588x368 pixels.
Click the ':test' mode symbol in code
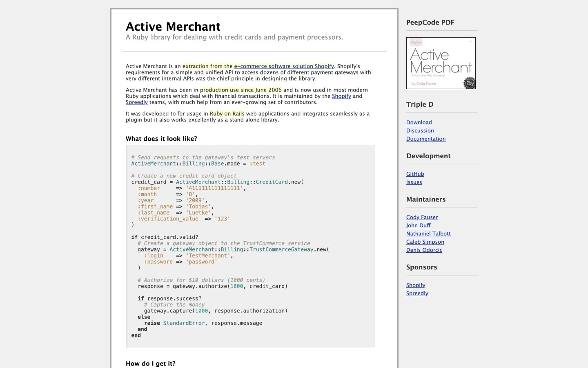[257, 164]
